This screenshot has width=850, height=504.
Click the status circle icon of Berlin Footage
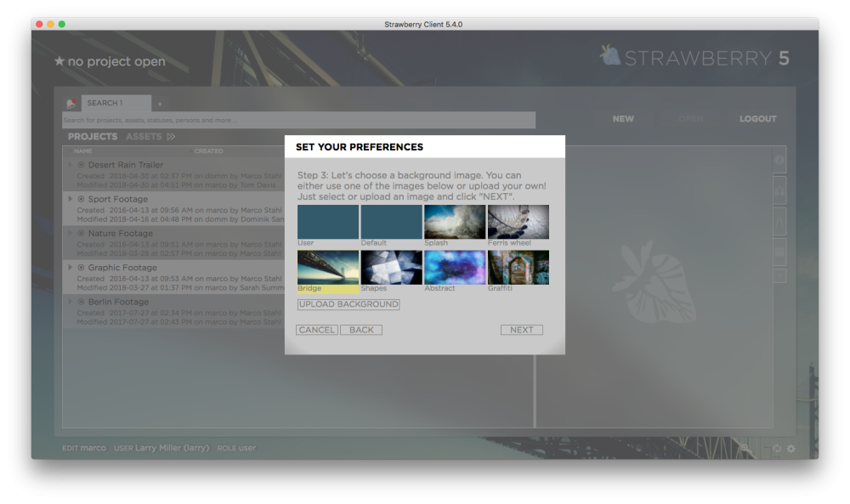[82, 302]
